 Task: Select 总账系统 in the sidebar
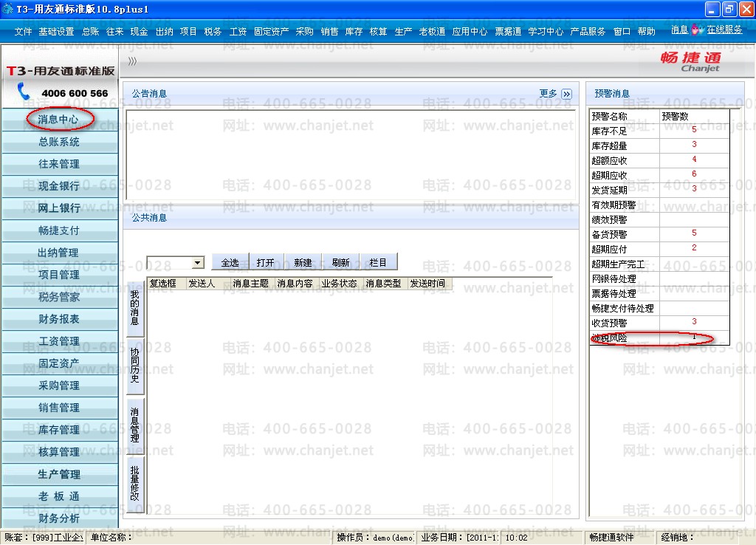click(x=60, y=141)
